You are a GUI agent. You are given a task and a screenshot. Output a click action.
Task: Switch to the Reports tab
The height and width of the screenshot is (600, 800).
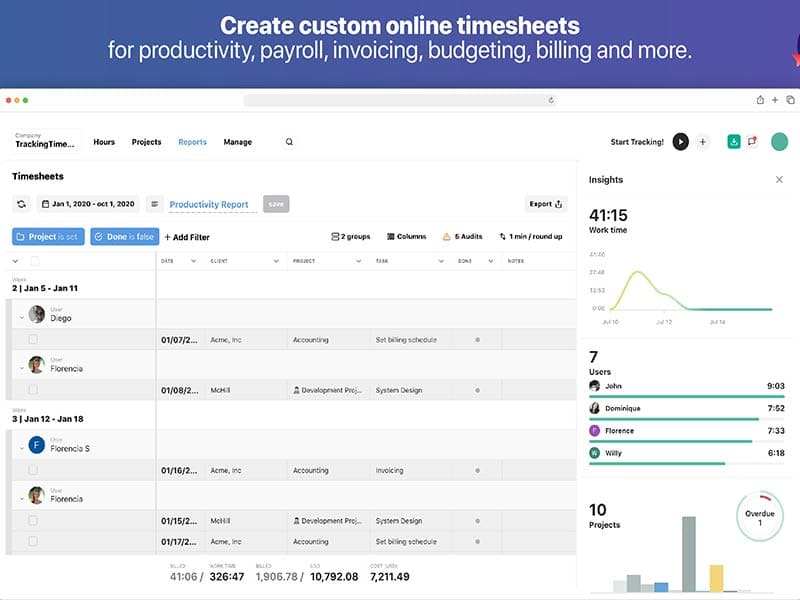(192, 142)
